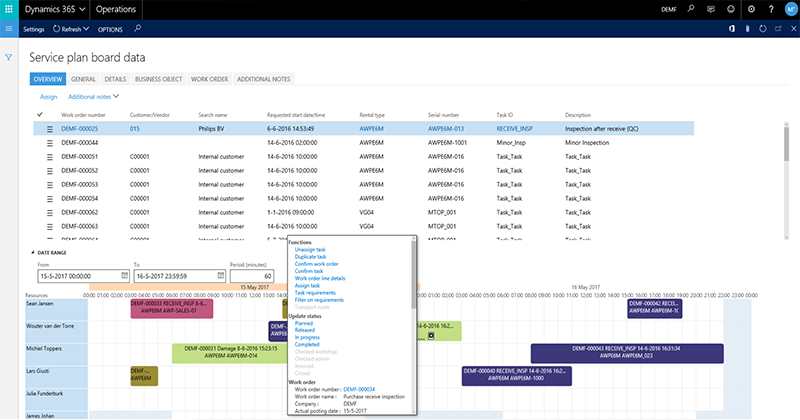The width and height of the screenshot is (800, 420).
Task: Expand the Additional notes dropdown
Action: coord(93,96)
